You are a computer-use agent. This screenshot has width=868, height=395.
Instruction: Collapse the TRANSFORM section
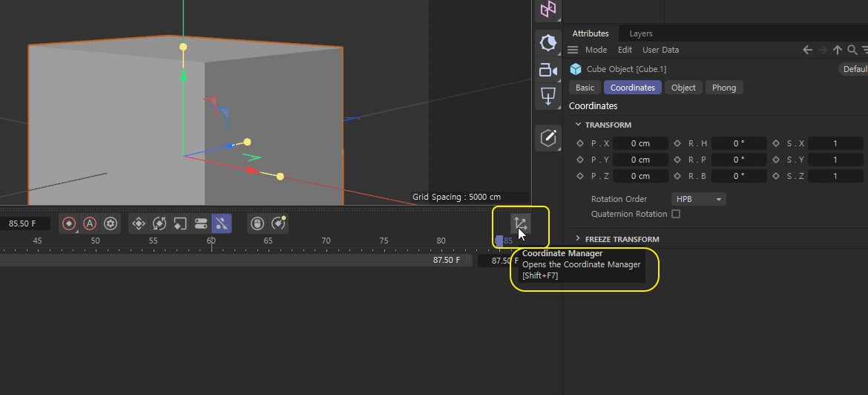point(578,125)
